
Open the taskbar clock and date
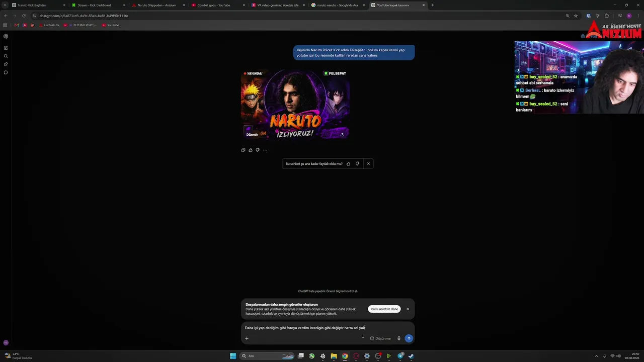(x=632, y=356)
